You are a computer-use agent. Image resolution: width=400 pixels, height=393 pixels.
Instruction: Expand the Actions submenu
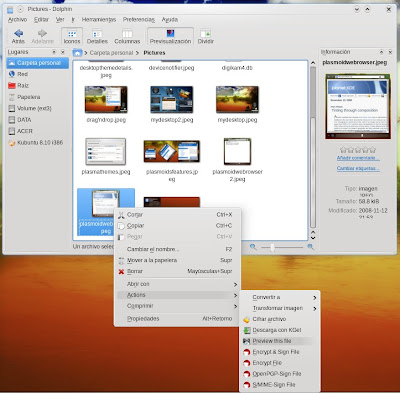click(x=177, y=295)
